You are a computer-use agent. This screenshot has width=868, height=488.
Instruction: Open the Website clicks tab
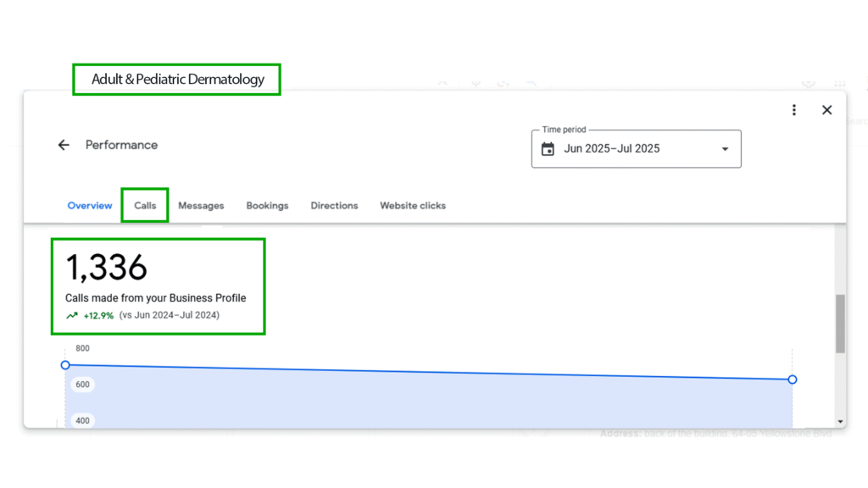(x=413, y=206)
